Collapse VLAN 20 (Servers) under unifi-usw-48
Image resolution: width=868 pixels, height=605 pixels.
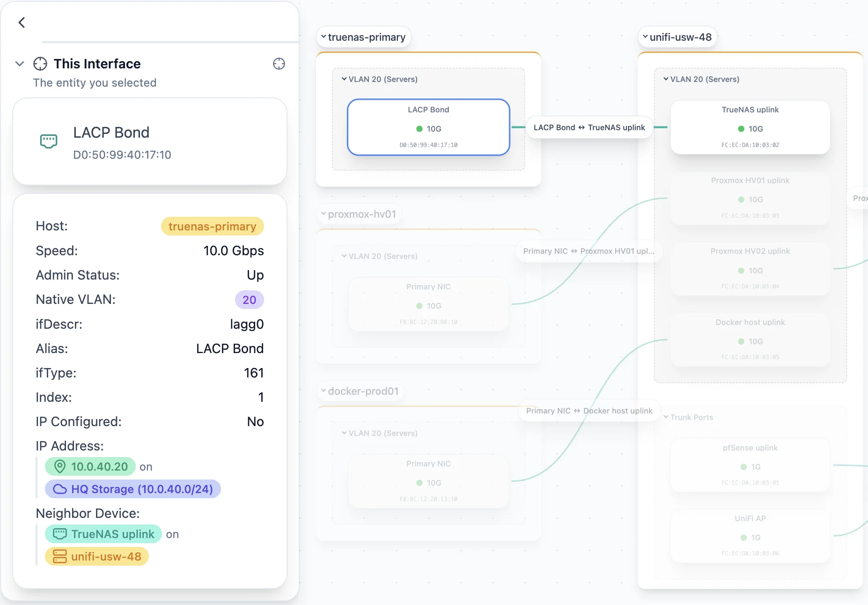pyautogui.click(x=666, y=79)
